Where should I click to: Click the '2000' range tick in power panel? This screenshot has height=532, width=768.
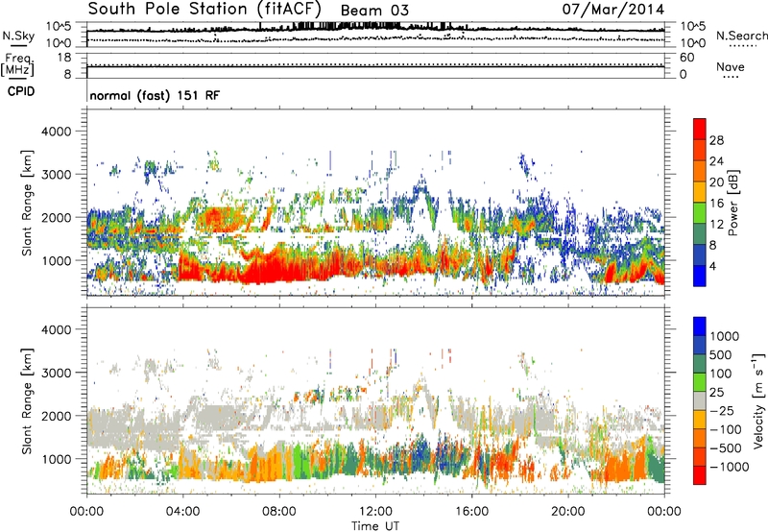pyautogui.click(x=57, y=217)
